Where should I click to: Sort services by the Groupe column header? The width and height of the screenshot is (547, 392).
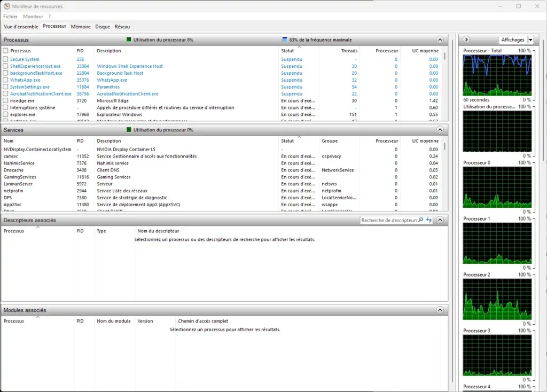[330, 141]
